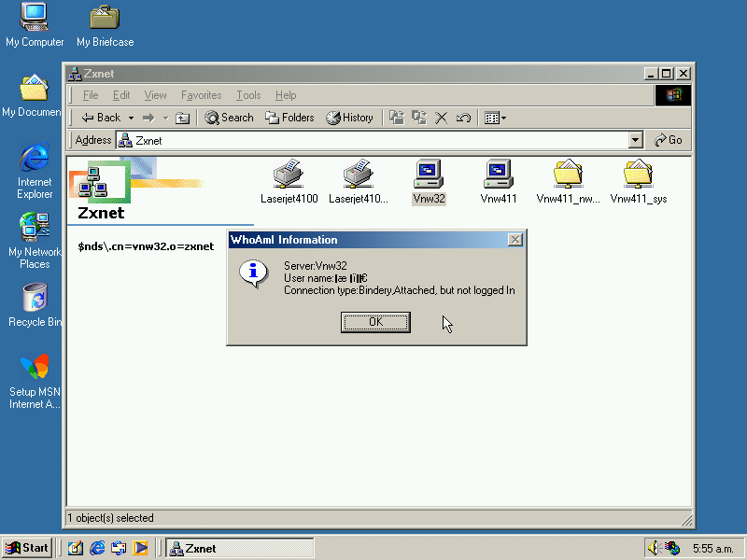Open My Briefcase desktop icon
Image resolution: width=747 pixels, height=560 pixels.
click(105, 25)
